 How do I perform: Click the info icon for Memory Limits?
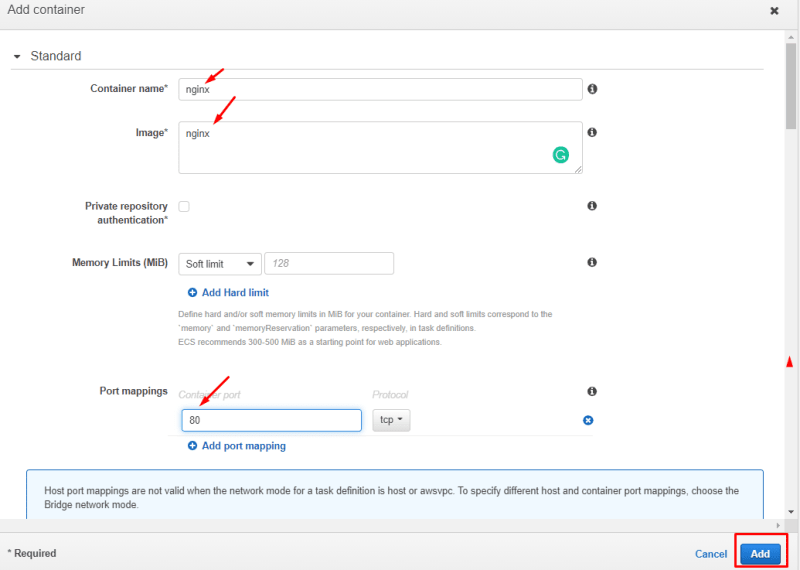[592, 262]
